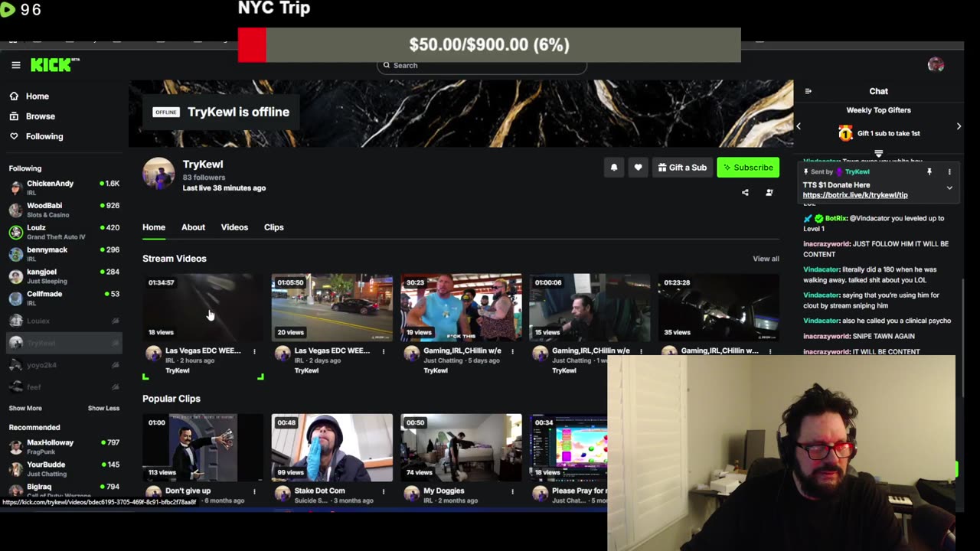Click the Home link in sidebar

point(37,96)
